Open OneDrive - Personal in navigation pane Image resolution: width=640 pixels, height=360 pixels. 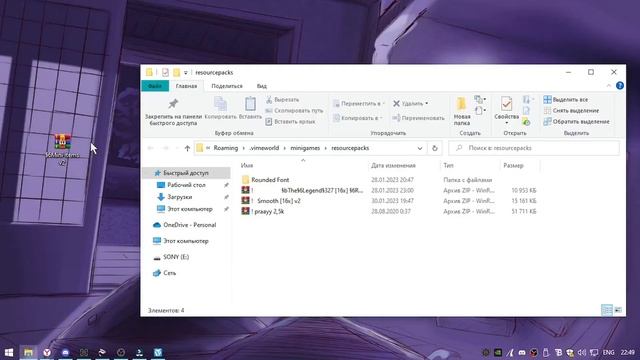(x=190, y=225)
